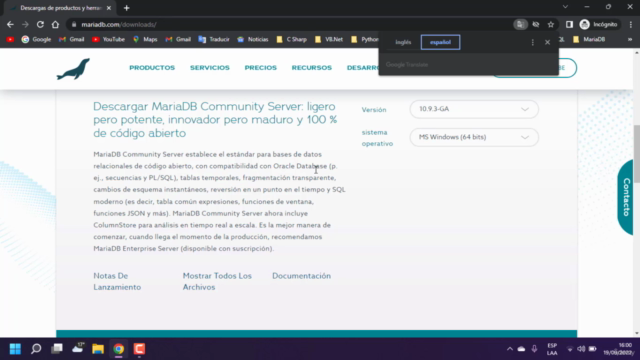Screen dimensions: 640x360
Task: Open the Noticias bookmark
Action: click(253, 39)
